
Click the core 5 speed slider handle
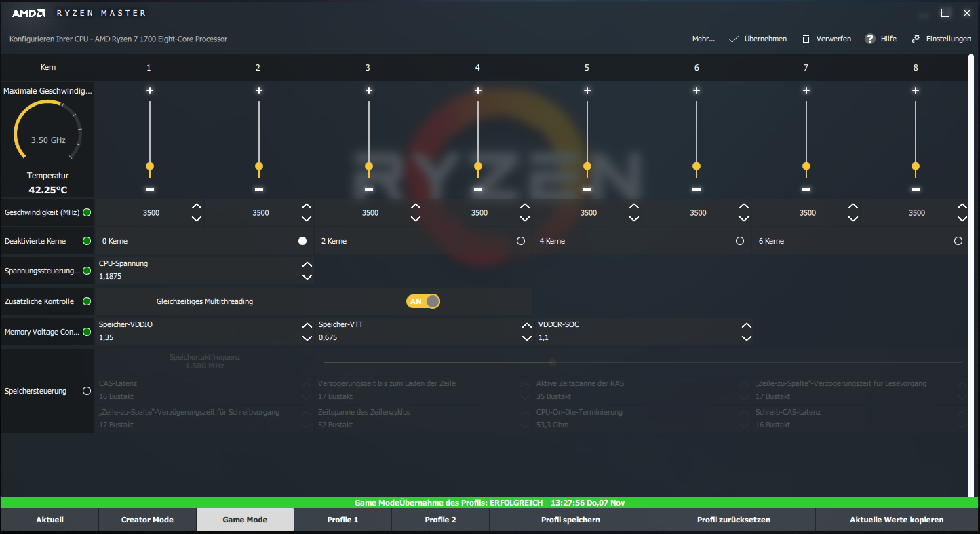pyautogui.click(x=587, y=167)
